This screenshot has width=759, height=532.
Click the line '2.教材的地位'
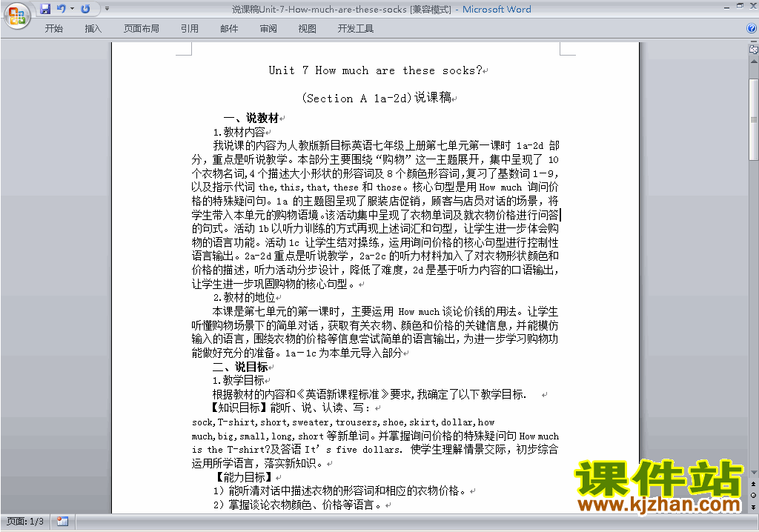pos(245,297)
